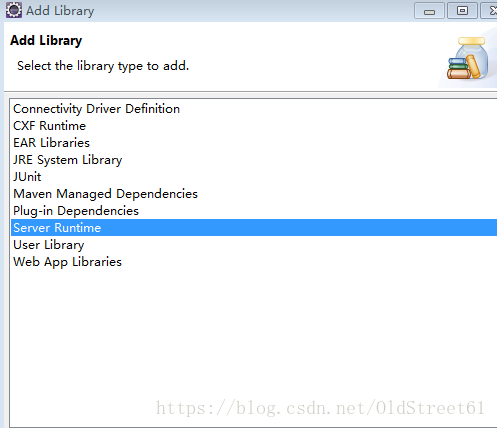Minimize the Add Library dialog
Viewport: 497px width, 428px height.
[x=429, y=11]
